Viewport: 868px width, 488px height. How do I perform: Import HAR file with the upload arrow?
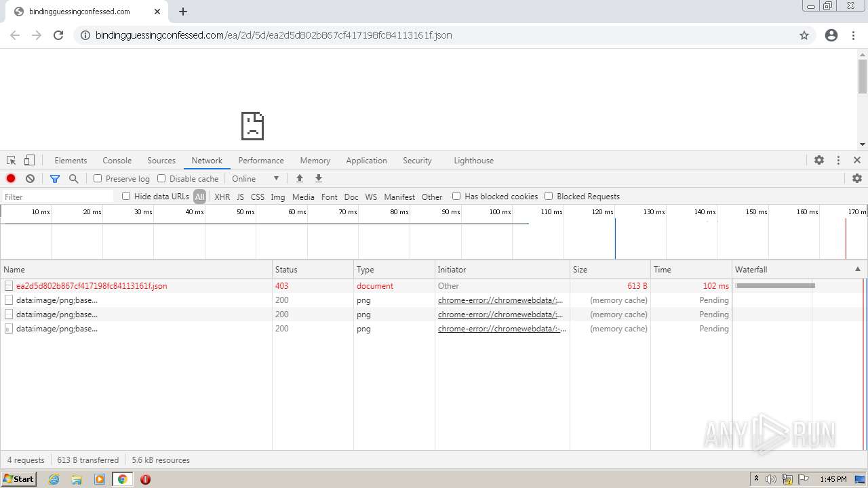pos(300,178)
